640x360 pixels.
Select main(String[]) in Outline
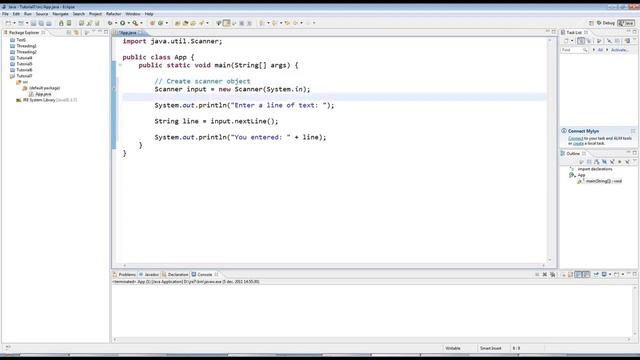[x=603, y=181]
